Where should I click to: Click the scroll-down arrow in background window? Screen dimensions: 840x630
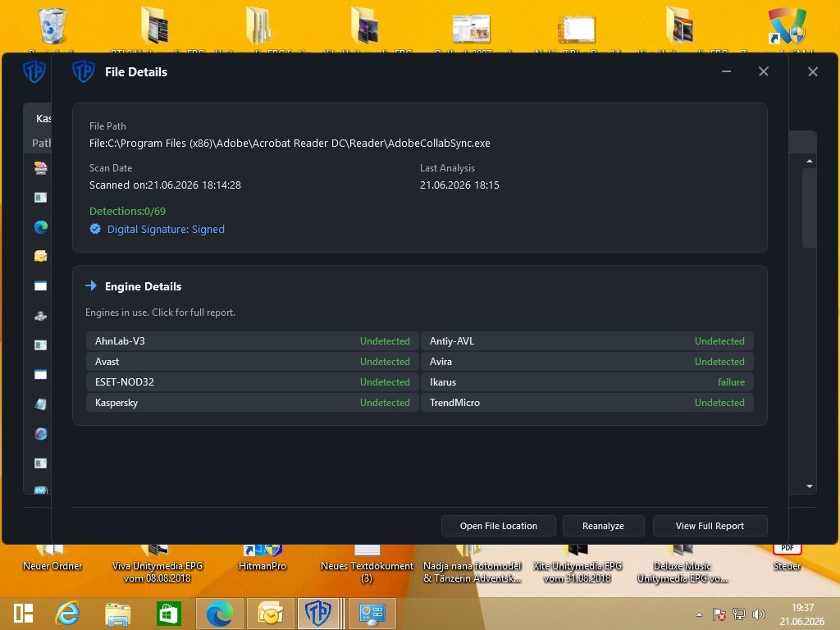[x=810, y=486]
